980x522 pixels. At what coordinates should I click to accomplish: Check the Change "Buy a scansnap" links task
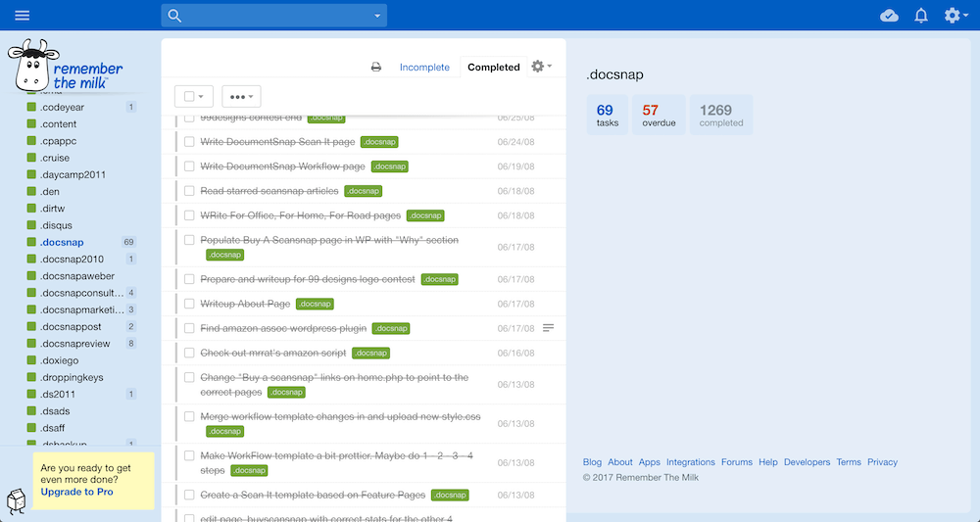[189, 377]
